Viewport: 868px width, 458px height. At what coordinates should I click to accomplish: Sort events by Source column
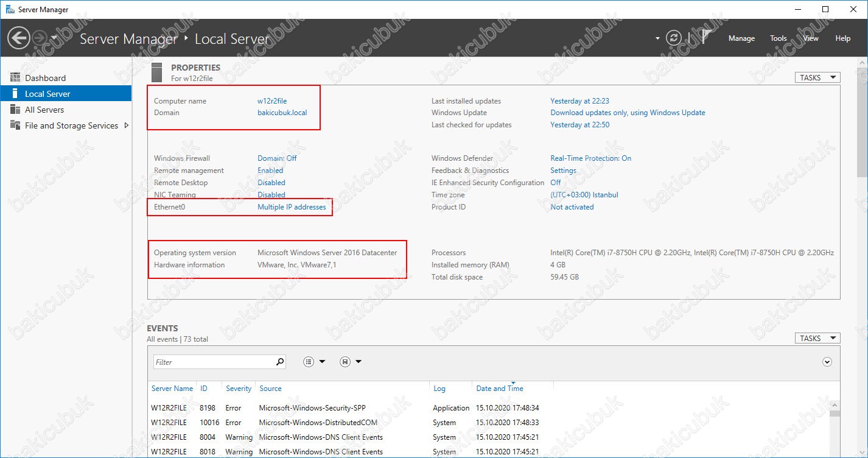coord(270,389)
